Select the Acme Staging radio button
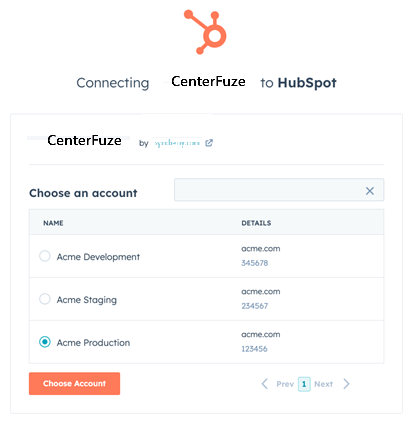 pos(45,299)
